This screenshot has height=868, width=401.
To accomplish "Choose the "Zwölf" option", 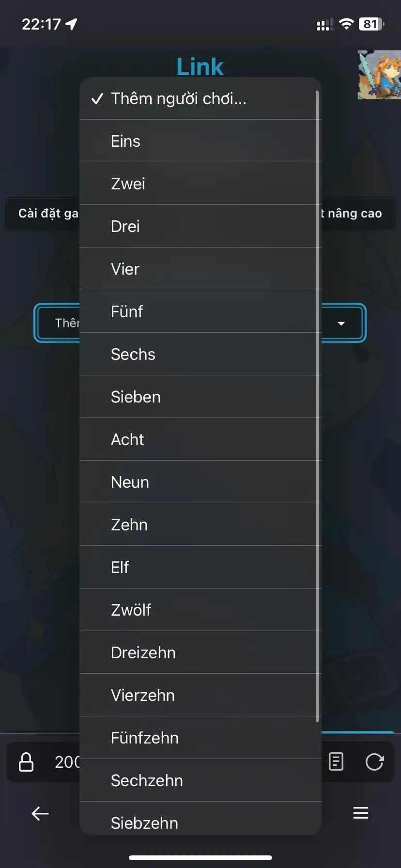I will [x=131, y=610].
